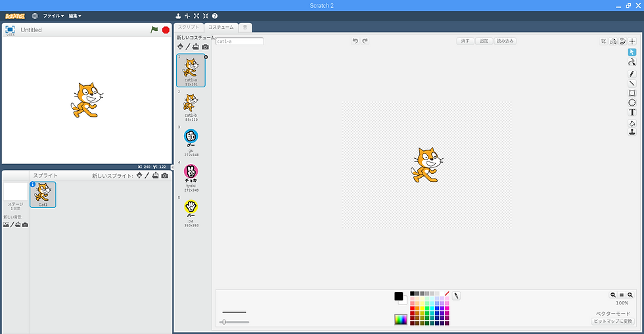This screenshot has height=334, width=644.
Task: Adjust the line width slider
Action: point(235,322)
